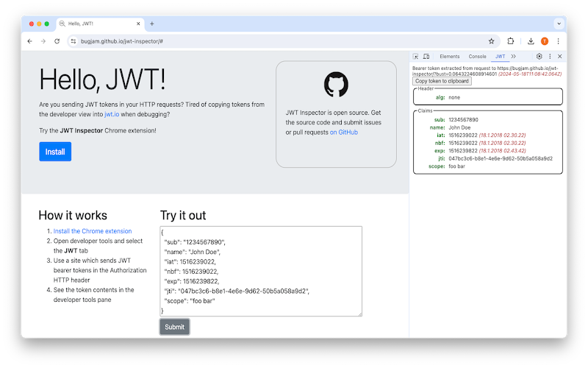Select the Hello, JWT! browser tab
The width and height of the screenshot is (588, 368).
click(100, 24)
